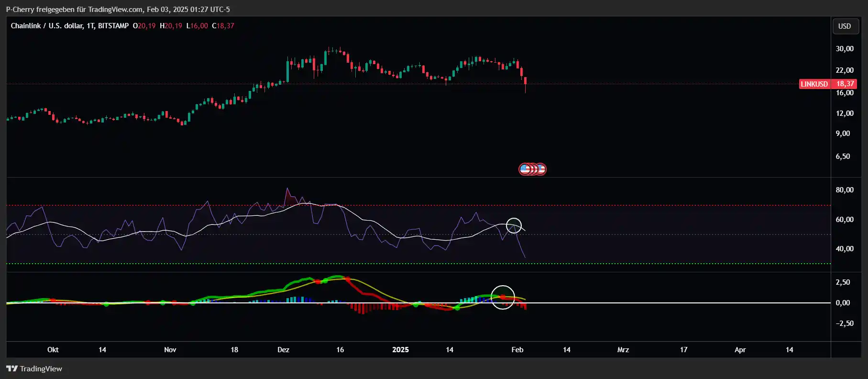Click the 60,00 RSI axis label
The width and height of the screenshot is (868, 379).
tap(845, 220)
